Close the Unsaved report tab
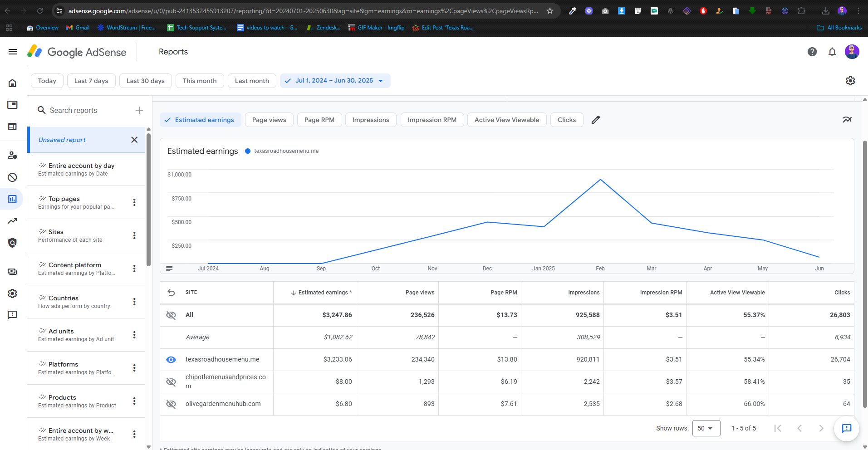 point(134,140)
